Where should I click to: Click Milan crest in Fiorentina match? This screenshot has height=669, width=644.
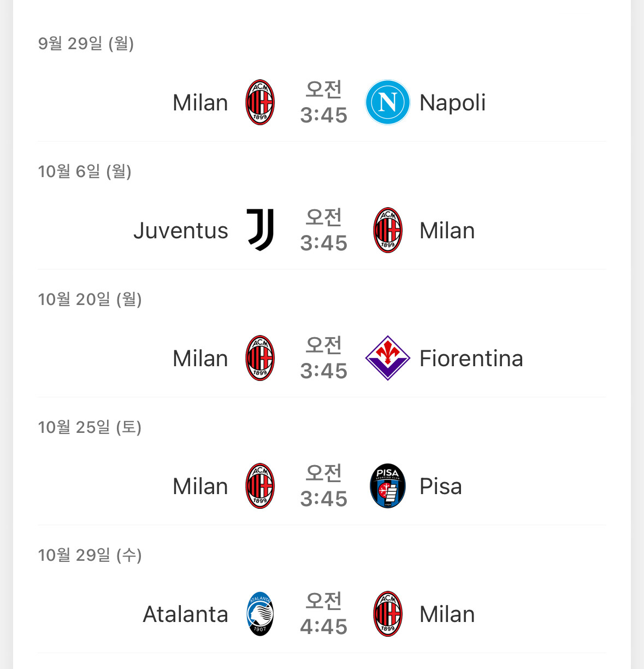coord(260,358)
